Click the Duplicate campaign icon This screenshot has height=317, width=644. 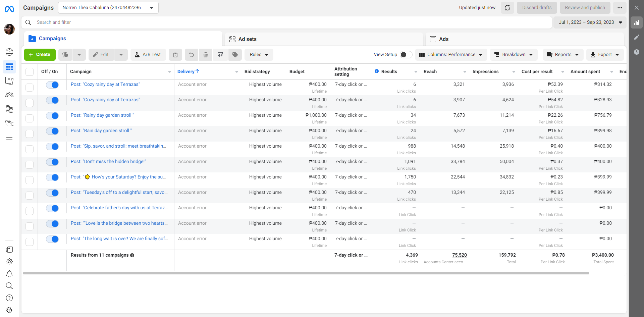(65, 55)
